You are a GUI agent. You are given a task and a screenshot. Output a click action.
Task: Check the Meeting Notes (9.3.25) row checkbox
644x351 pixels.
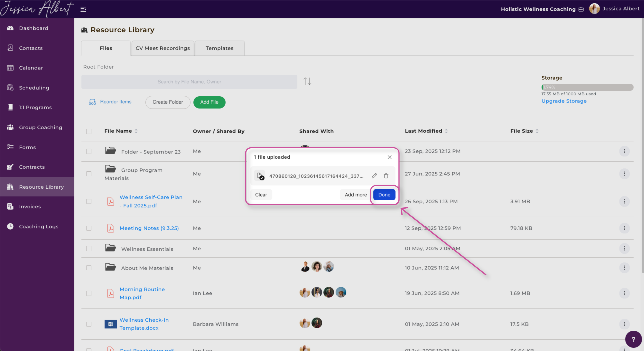coord(89,228)
